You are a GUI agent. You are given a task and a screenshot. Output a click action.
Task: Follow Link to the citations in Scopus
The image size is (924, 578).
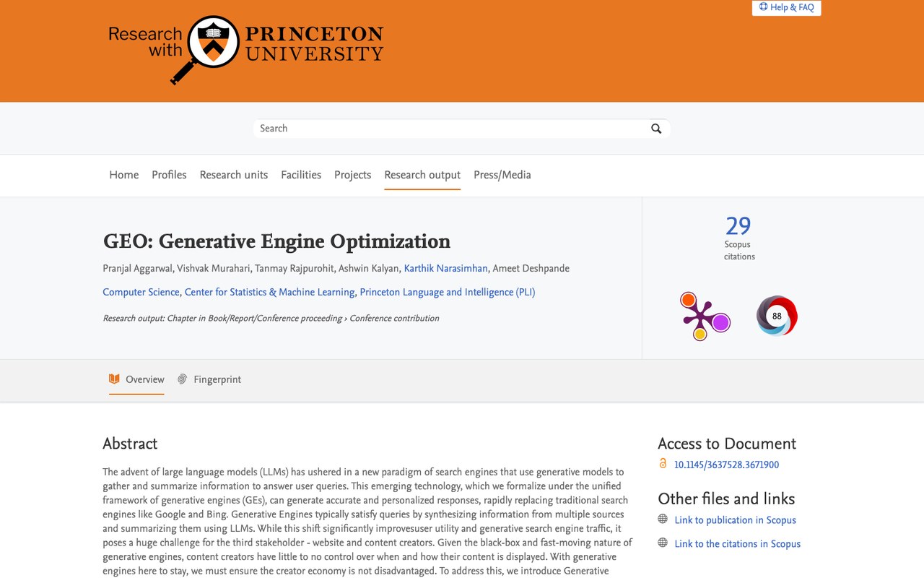click(x=737, y=544)
